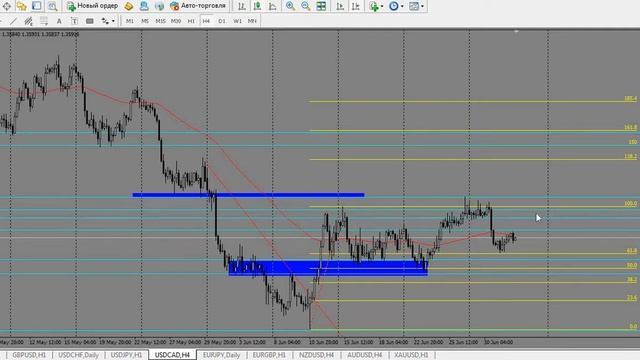
Task: Click the Fibonacci 23.6 level label
Action: [x=631, y=298]
